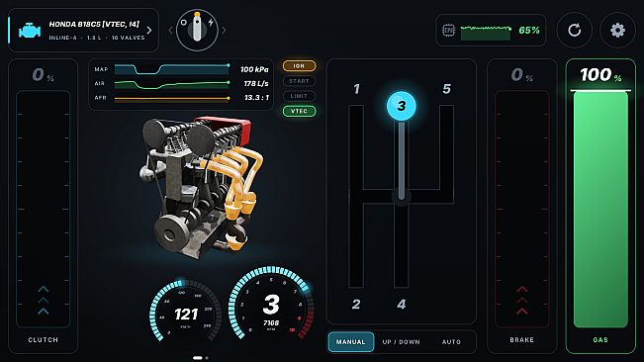Toggle the VTEC indicator
This screenshot has width=644, height=362.
(299, 111)
